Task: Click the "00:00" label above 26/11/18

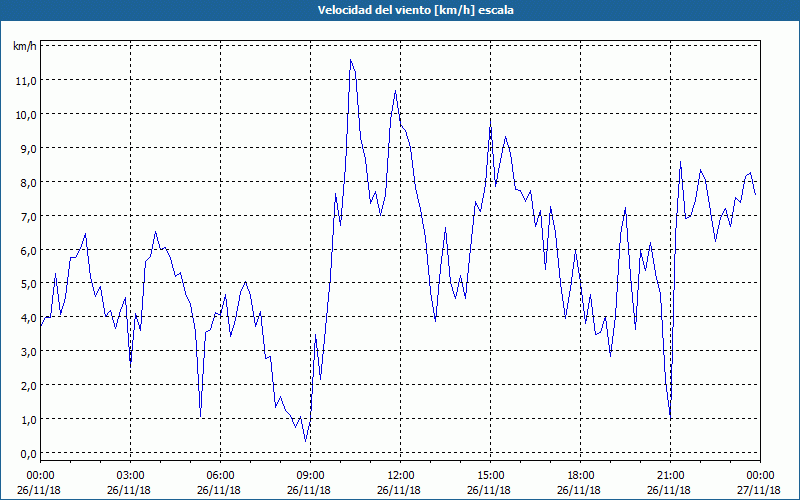Action: [40, 475]
